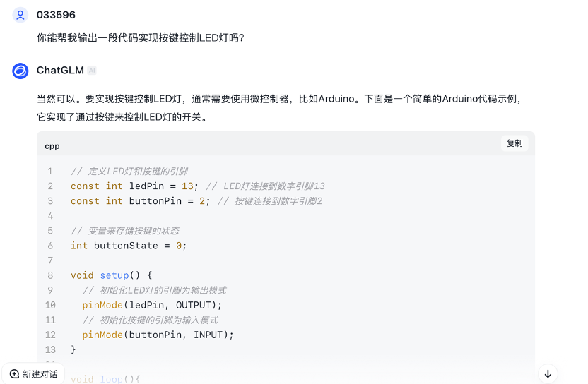The height and width of the screenshot is (384, 588).
Task: Click the buttonPin = 2 code line
Action: coord(196,201)
